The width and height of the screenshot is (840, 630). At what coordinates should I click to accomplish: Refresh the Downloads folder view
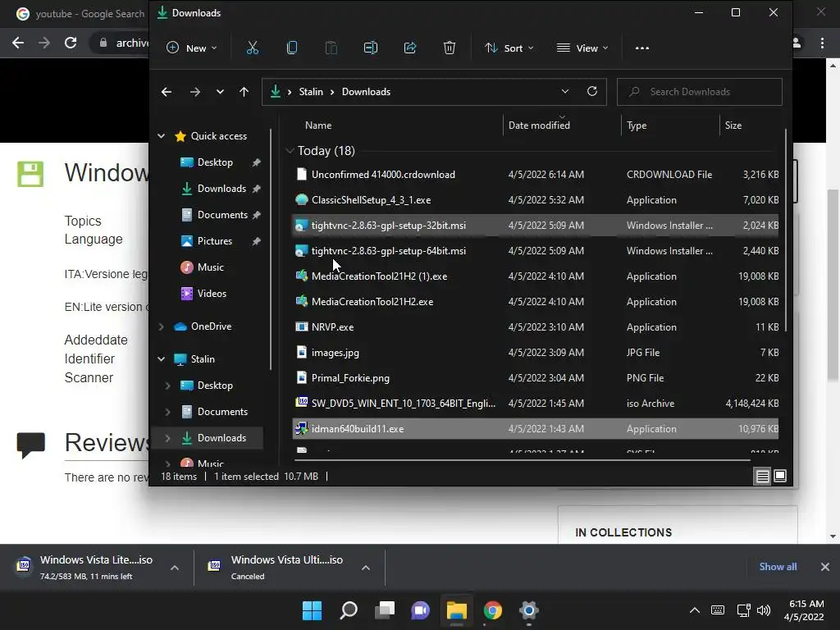592,91
